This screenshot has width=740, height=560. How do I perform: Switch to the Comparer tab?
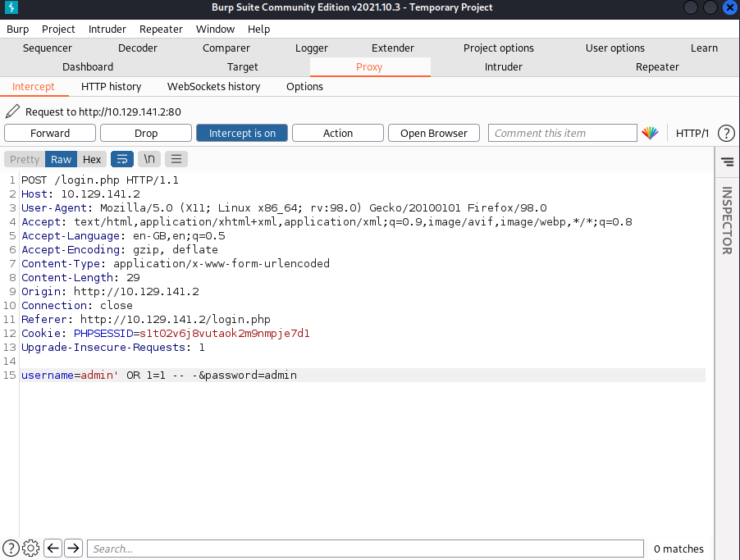(226, 48)
